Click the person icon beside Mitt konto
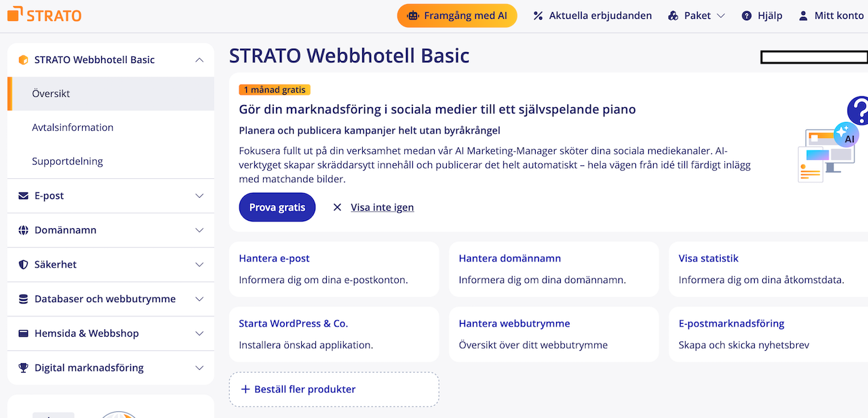Screen dimensions: 868x418 804,16
